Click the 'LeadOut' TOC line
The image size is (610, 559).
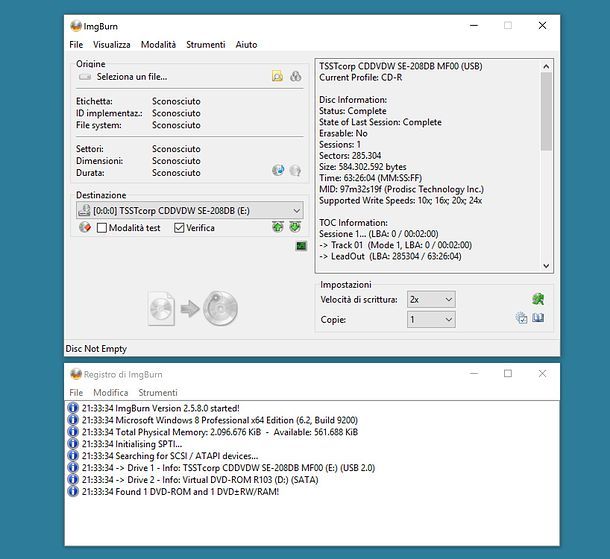tap(390, 256)
